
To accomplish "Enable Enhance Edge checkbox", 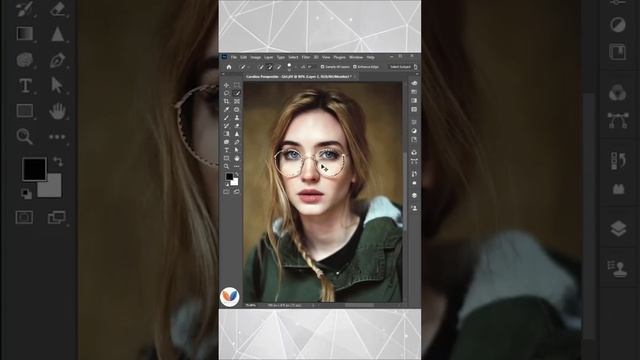I will [355, 67].
